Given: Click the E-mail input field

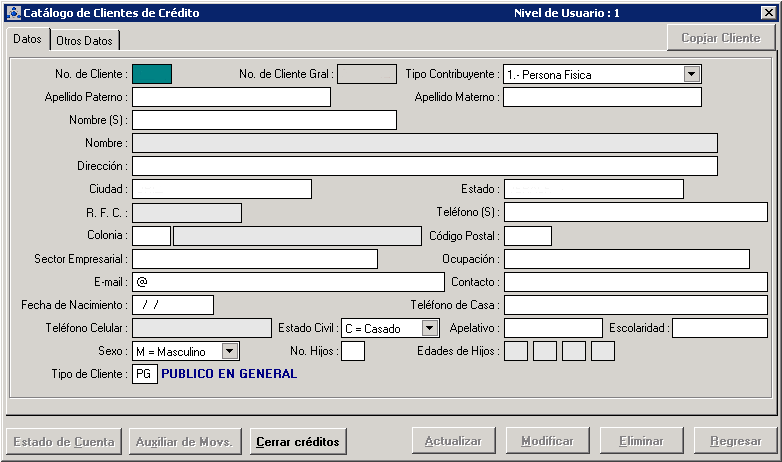Looking at the screenshot, I should [x=288, y=282].
